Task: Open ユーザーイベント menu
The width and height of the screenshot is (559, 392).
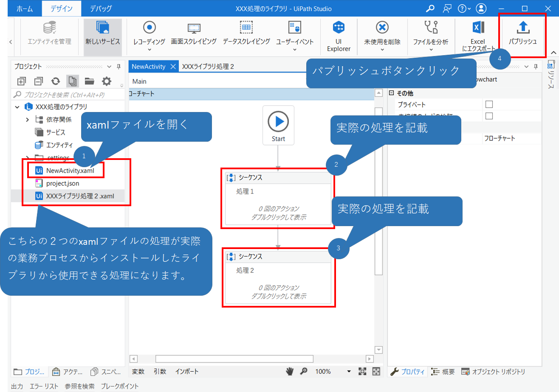Action: pos(295,36)
